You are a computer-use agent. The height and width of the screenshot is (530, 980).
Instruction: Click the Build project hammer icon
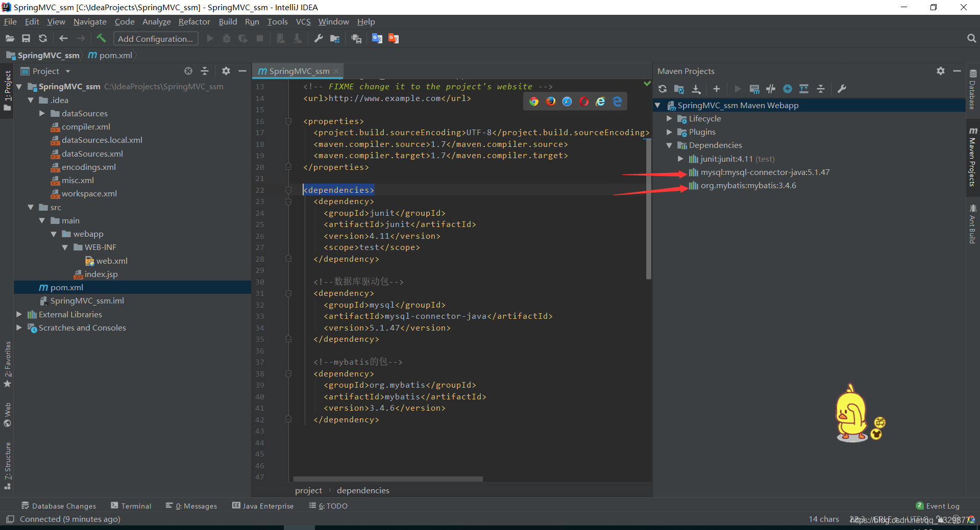click(x=101, y=38)
